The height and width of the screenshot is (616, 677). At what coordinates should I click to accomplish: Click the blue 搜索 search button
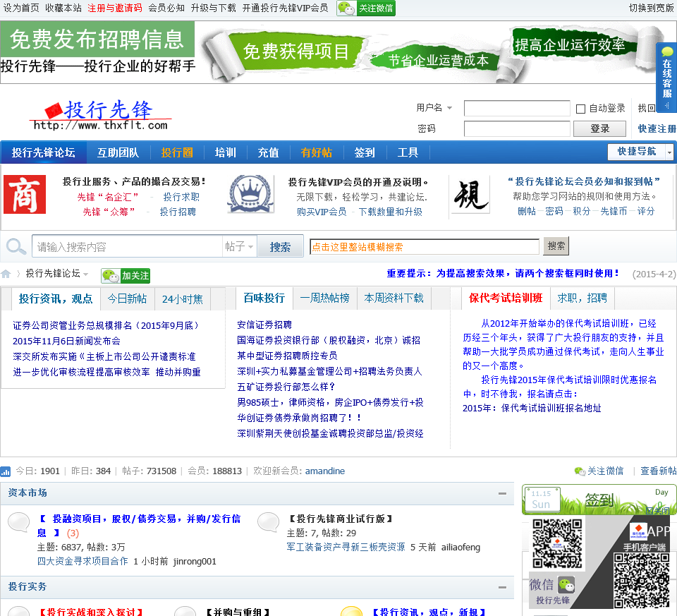[280, 246]
